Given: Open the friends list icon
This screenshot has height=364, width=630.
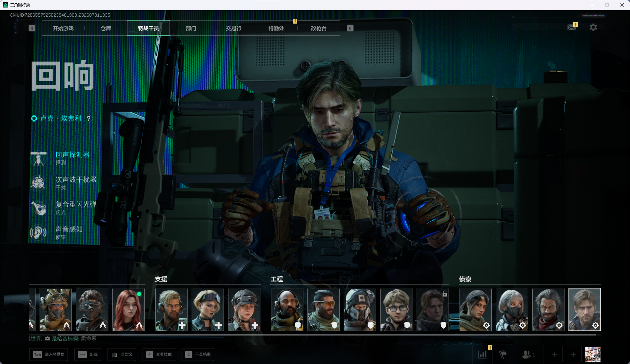Looking at the screenshot, I should click(x=526, y=354).
